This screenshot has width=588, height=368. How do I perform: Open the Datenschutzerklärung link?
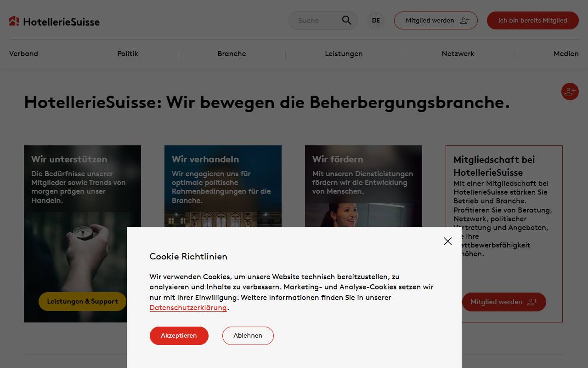(188, 308)
